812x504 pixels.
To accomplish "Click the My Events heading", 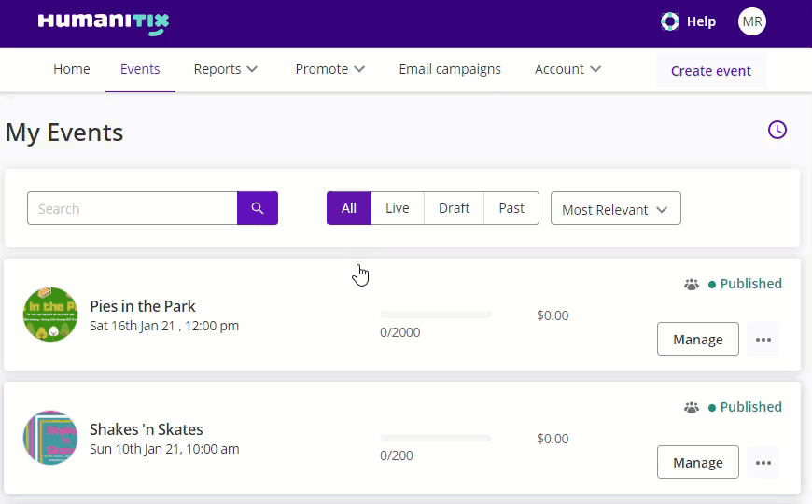I will pyautogui.click(x=64, y=133).
